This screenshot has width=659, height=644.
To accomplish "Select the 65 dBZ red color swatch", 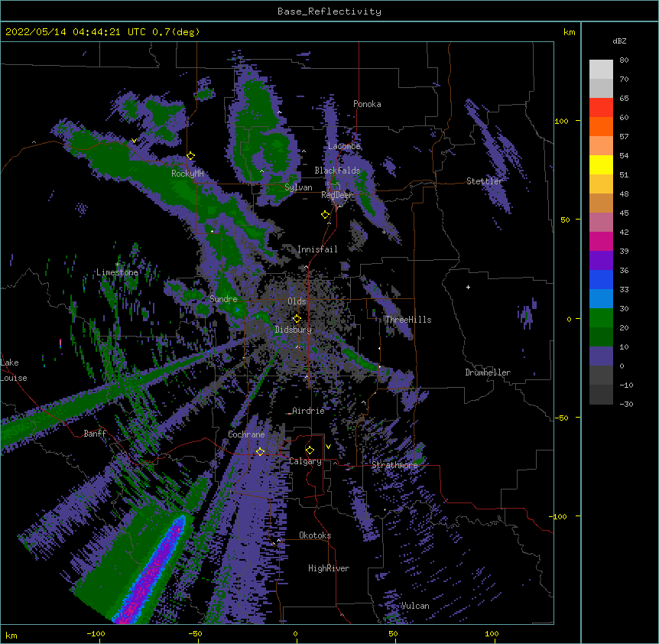I will pyautogui.click(x=601, y=108).
